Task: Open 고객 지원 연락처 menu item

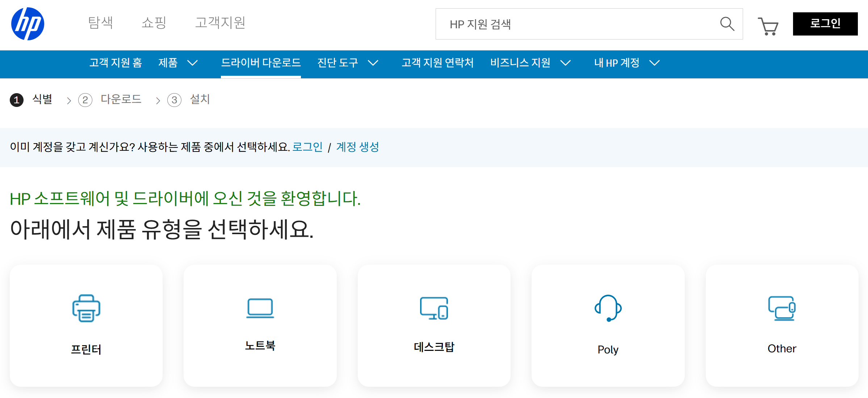Action: point(437,63)
